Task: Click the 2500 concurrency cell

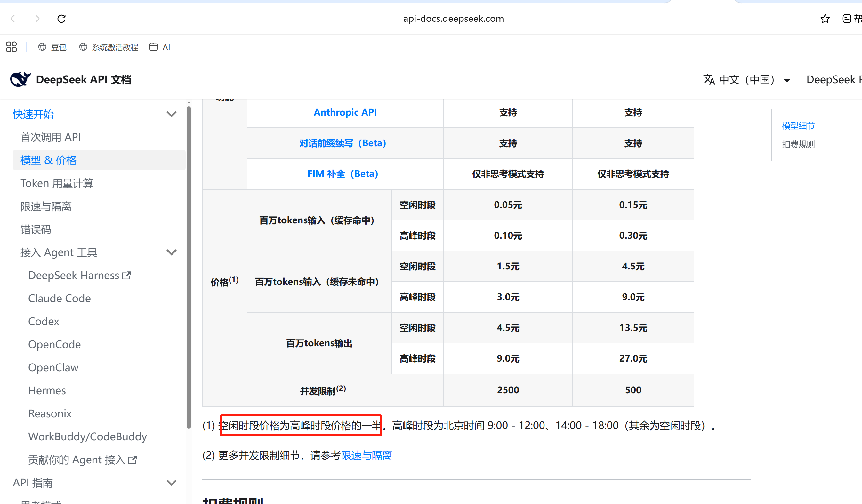Action: 508,390
